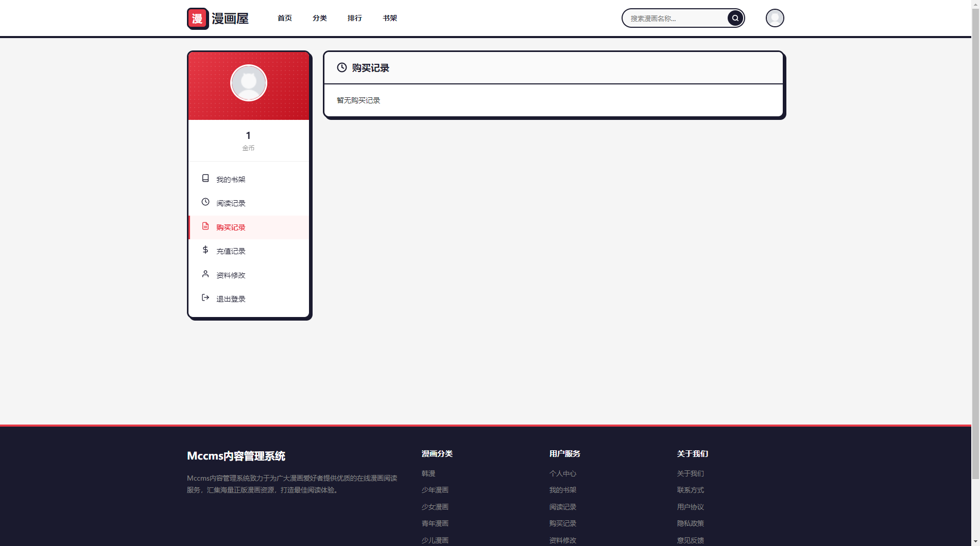The image size is (980, 546).
Task: Click the 退出登录 logout icon
Action: point(205,298)
